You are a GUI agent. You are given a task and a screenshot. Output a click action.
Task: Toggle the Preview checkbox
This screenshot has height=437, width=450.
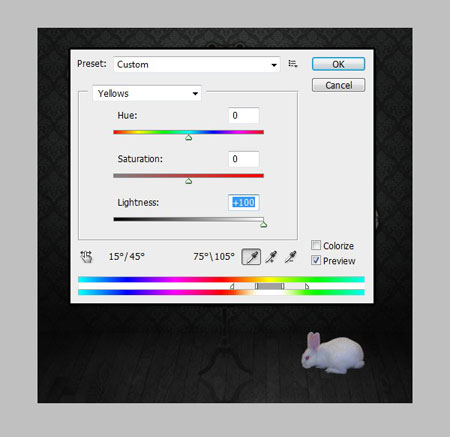point(316,260)
